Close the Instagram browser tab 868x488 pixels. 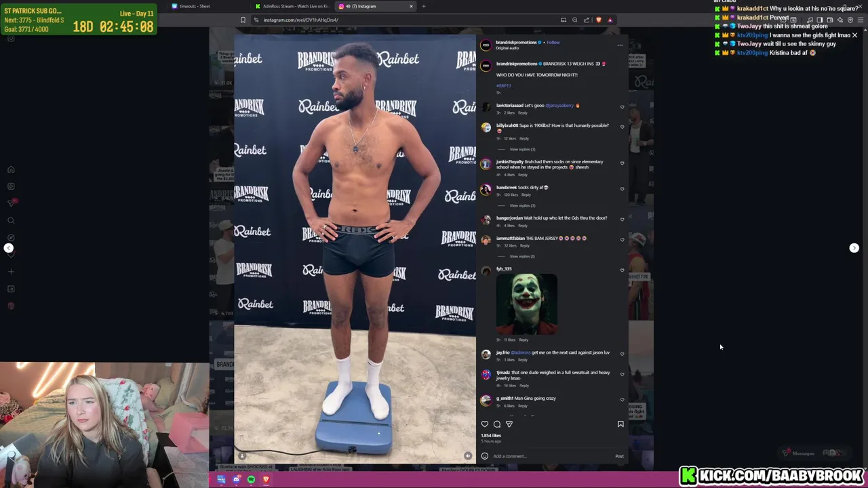(x=410, y=6)
